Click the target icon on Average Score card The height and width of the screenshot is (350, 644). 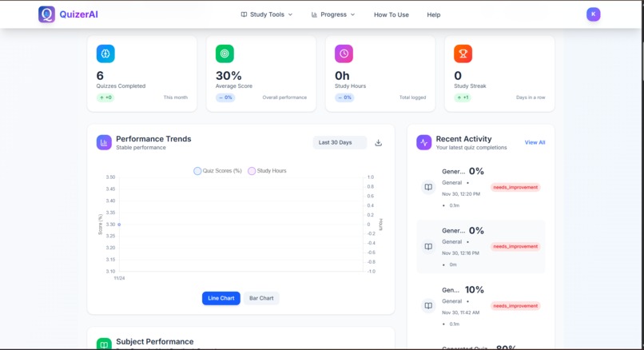point(225,54)
